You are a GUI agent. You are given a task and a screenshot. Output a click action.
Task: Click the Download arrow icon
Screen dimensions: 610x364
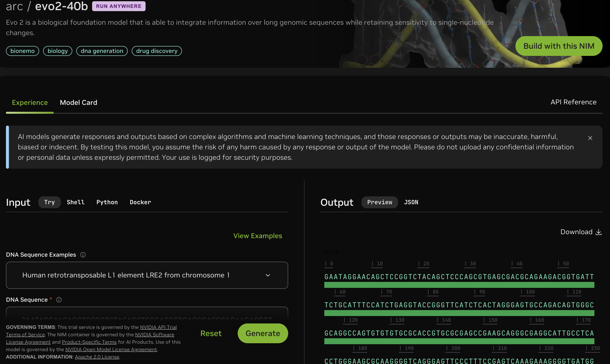click(599, 232)
